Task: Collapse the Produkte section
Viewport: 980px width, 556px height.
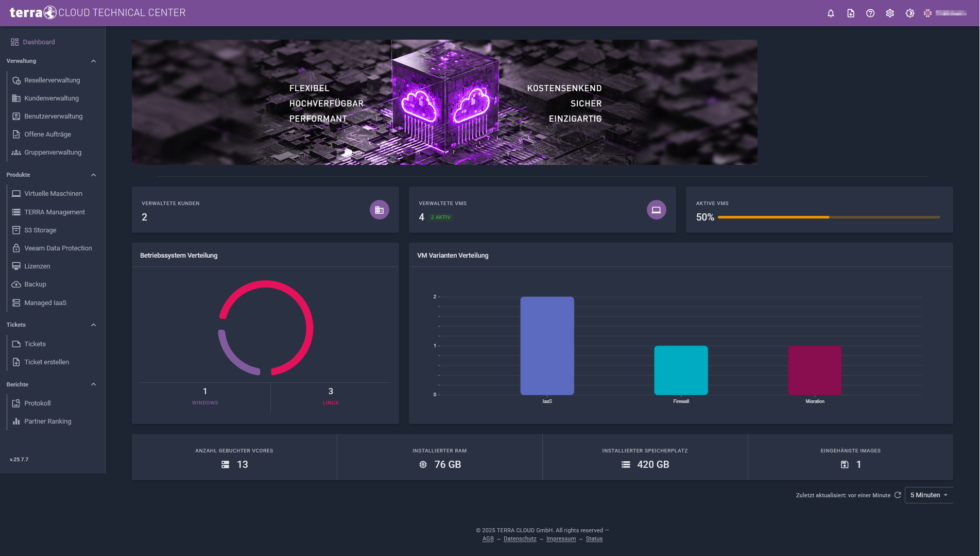Action: pyautogui.click(x=93, y=175)
